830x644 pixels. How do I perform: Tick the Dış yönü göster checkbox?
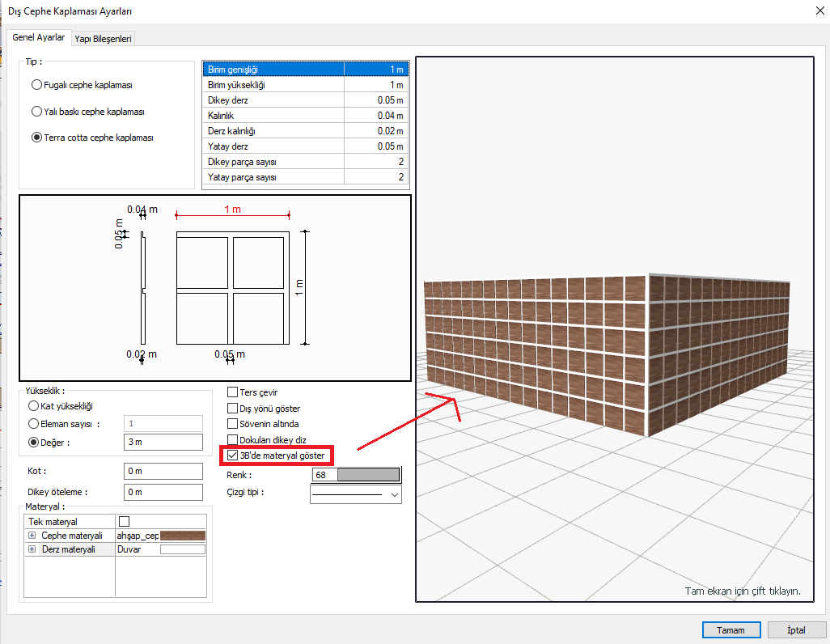point(233,409)
